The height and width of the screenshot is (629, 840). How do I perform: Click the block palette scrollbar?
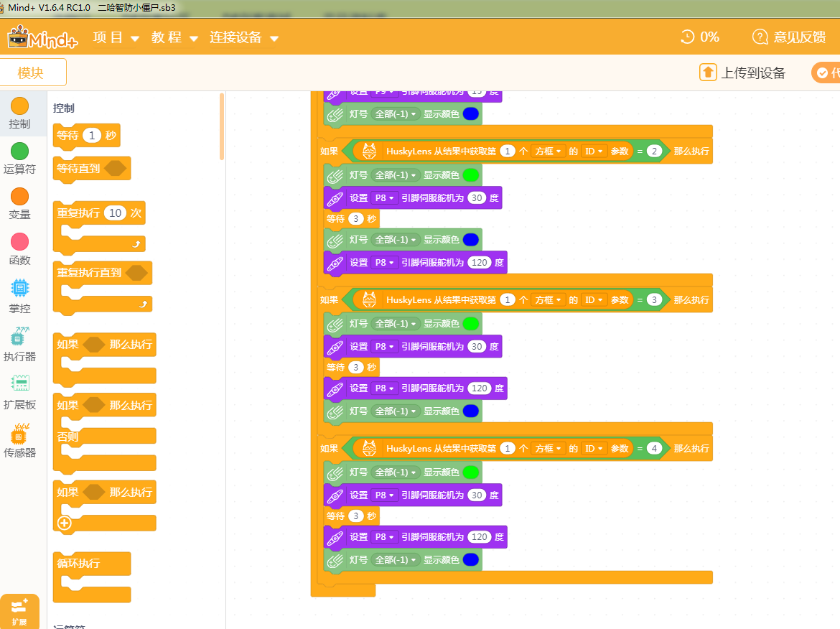222,127
